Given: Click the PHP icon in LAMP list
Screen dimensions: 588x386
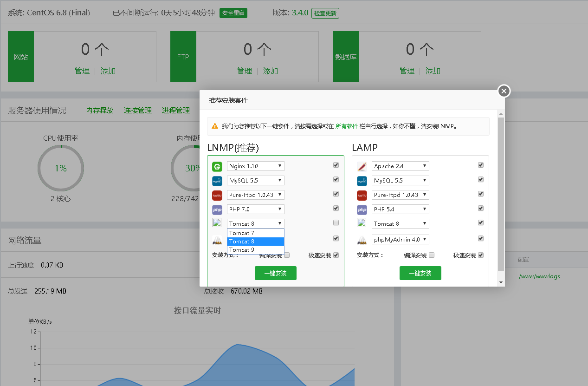Looking at the screenshot, I should [362, 209].
